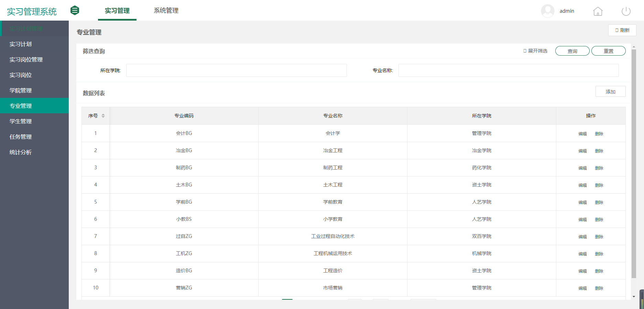This screenshot has width=644, height=309.
Task: Expand filters with 展开筛选
Action: pyautogui.click(x=535, y=51)
